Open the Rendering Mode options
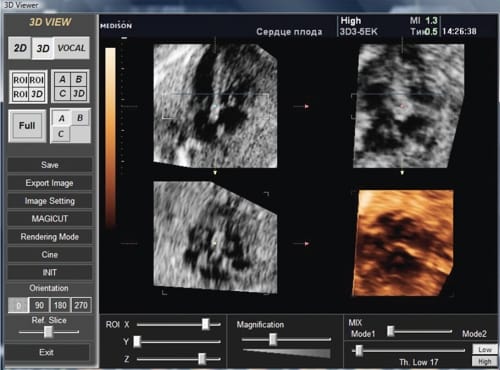Image resolution: width=500 pixels, height=370 pixels. tap(50, 237)
